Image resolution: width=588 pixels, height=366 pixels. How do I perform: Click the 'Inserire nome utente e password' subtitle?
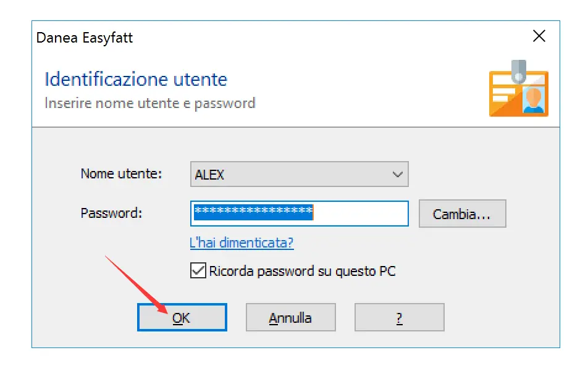point(150,103)
